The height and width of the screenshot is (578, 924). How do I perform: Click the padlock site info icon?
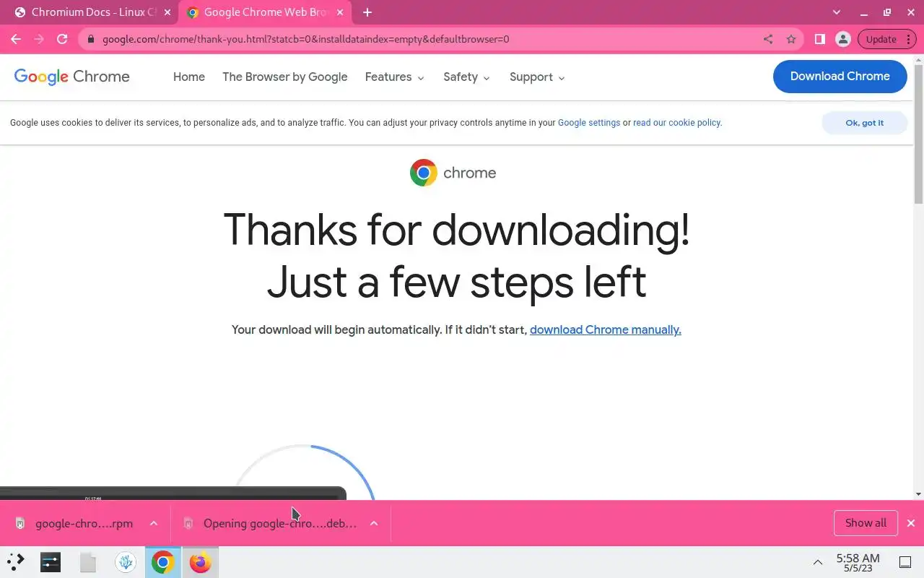[91, 39]
